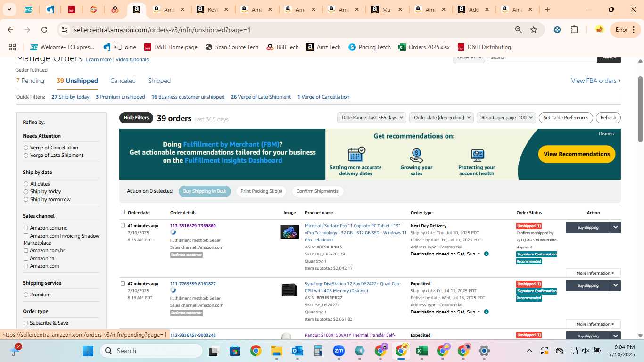The height and width of the screenshot is (362, 644).
Task: Open Order date (descending) sort dropdown
Action: (441, 118)
